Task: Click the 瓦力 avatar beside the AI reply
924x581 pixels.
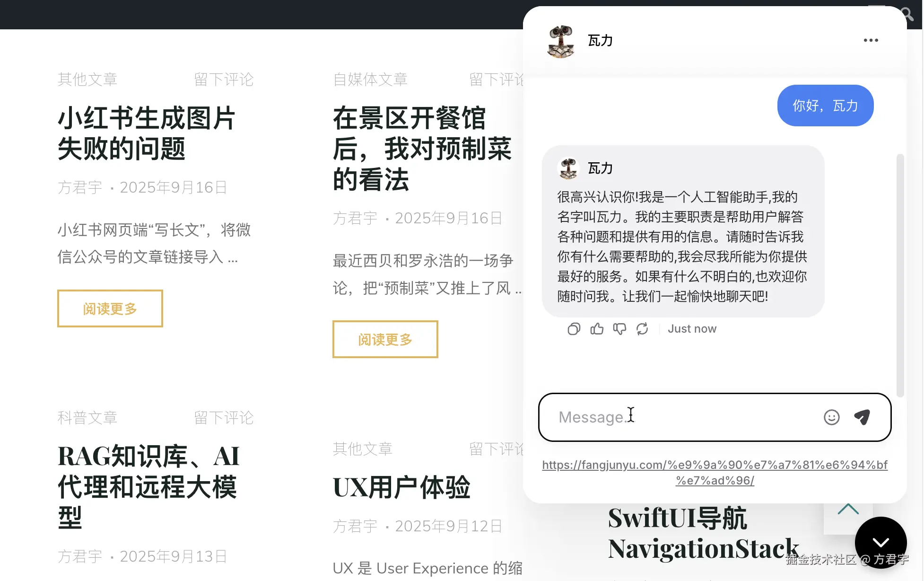Action: (568, 168)
